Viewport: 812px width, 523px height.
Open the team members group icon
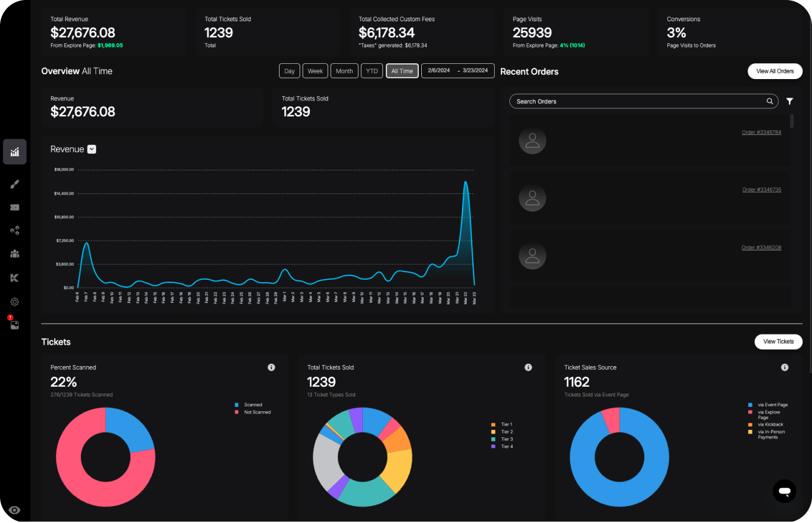point(15,254)
